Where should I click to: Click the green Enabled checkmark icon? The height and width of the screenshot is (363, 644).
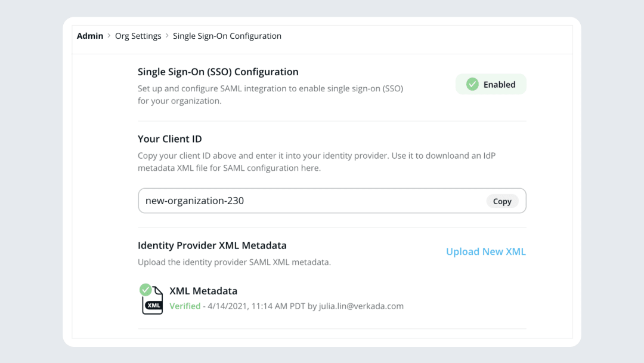[472, 84]
